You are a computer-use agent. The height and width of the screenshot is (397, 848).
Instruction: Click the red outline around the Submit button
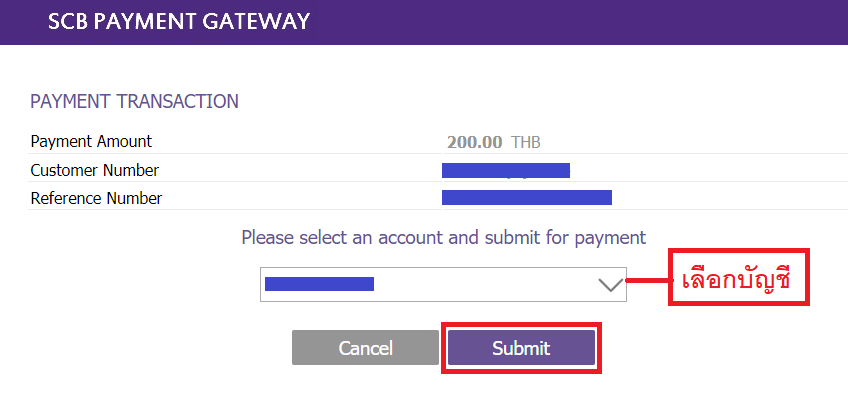click(x=521, y=348)
